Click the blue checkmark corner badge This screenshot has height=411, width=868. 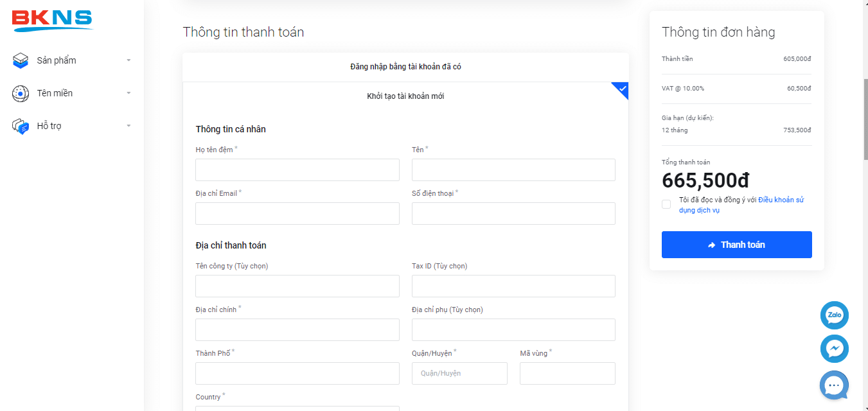tap(621, 90)
